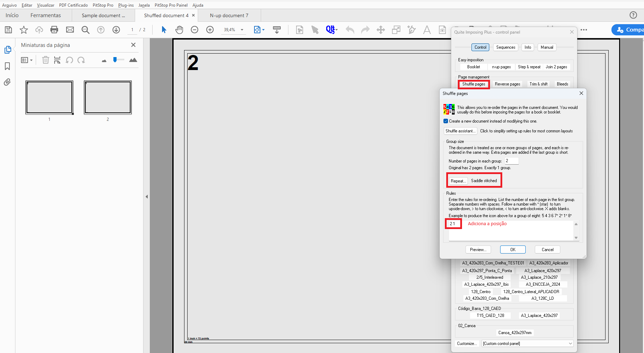Click the Saddle stitched button
Image resolution: width=644 pixels, height=353 pixels.
[484, 181]
